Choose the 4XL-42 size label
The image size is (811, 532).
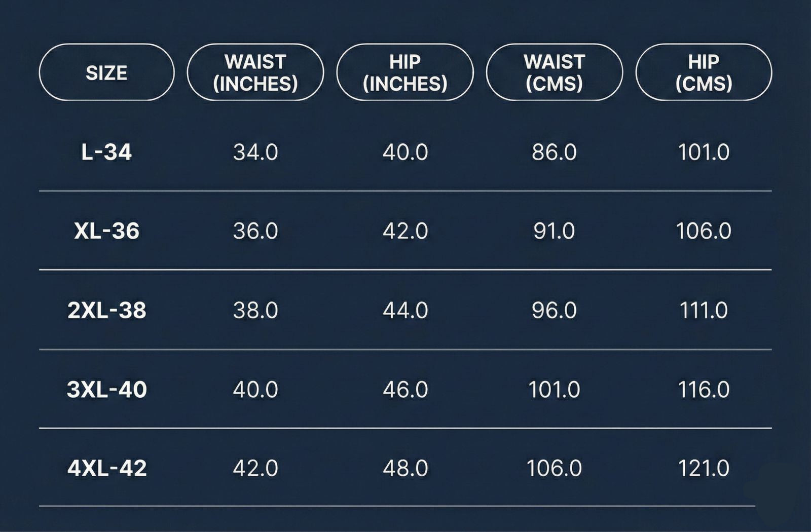click(106, 468)
